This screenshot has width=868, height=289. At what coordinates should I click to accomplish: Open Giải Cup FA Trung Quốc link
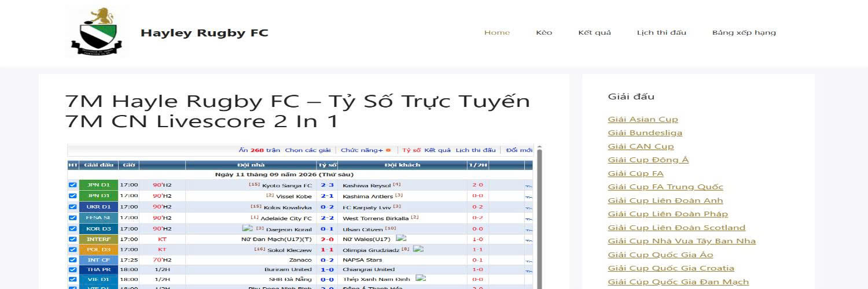(665, 187)
